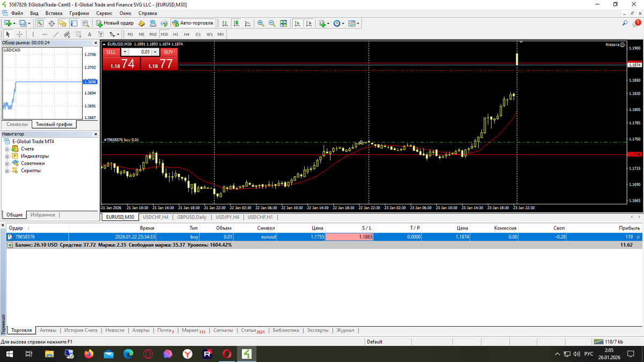Open the chart Templates icon
Screen dimensions: 644x362
(352, 23)
